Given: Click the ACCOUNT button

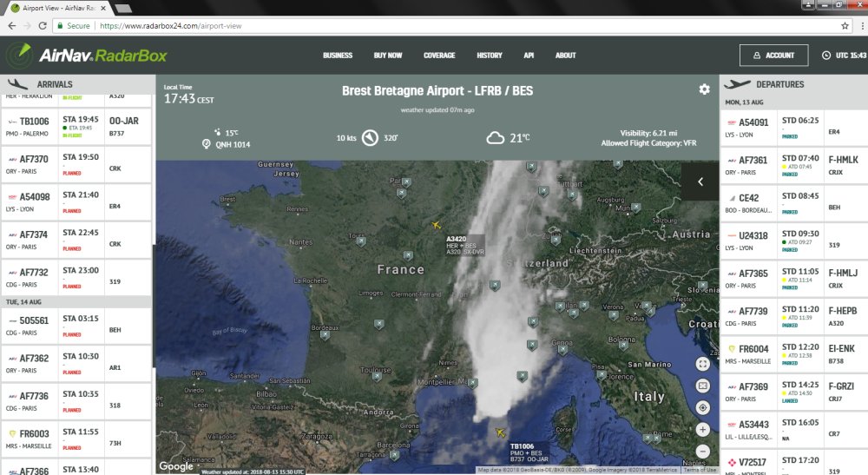Looking at the screenshot, I should tap(774, 56).
